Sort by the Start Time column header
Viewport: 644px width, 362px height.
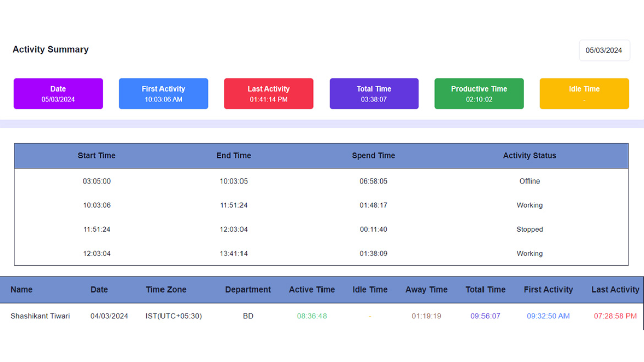point(96,156)
